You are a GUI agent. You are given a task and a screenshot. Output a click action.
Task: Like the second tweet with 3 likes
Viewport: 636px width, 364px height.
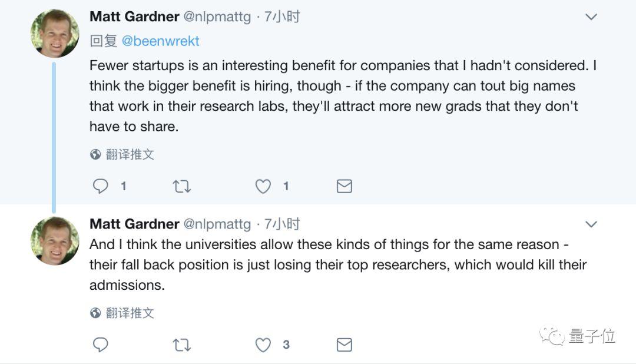click(x=263, y=345)
